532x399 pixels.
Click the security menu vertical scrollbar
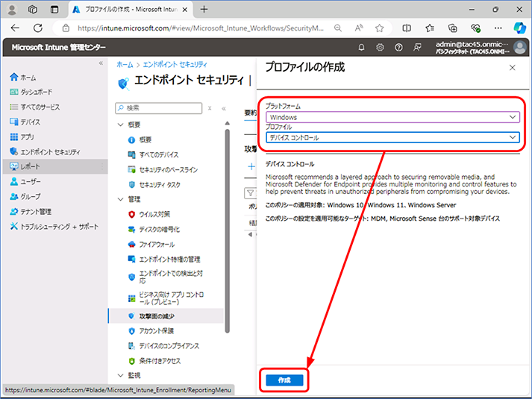pyautogui.click(x=228, y=230)
